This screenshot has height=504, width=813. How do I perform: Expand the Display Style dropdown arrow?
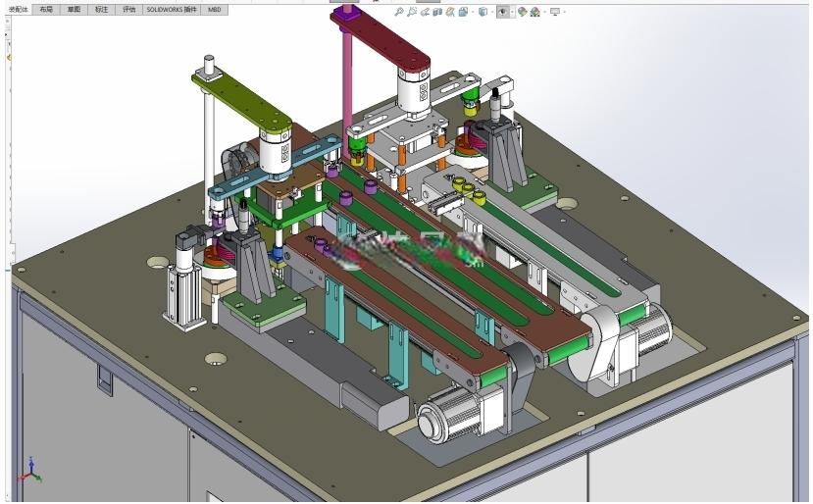tap(492, 12)
